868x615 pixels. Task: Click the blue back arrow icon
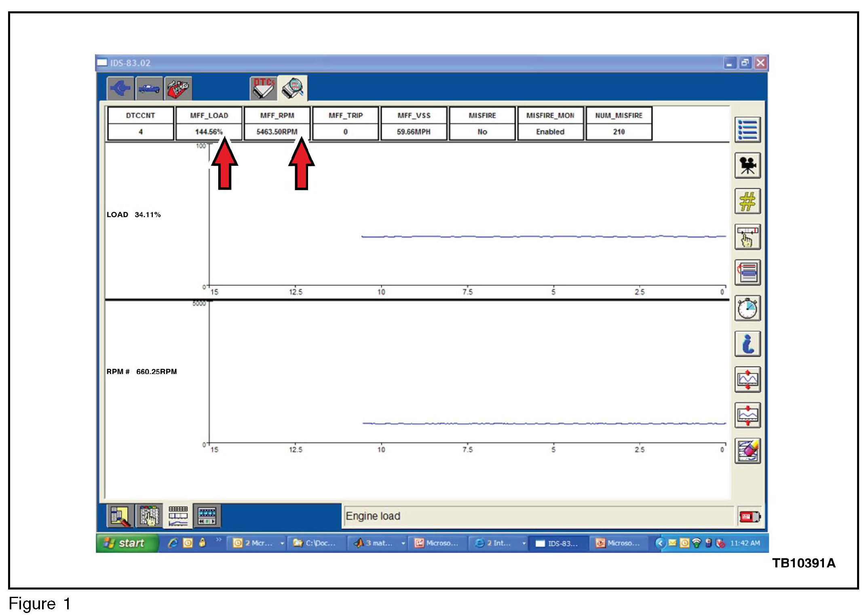tap(120, 88)
